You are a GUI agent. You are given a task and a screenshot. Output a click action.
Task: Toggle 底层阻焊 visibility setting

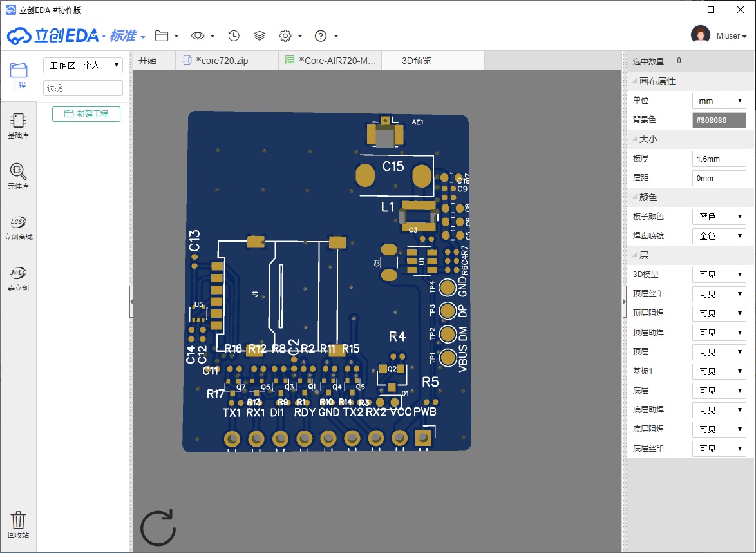coord(719,429)
